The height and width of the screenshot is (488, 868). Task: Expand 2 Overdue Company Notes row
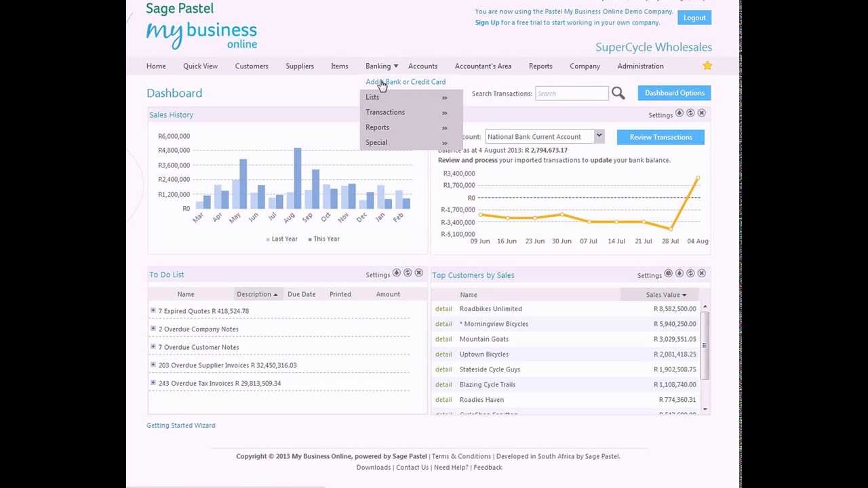[x=153, y=328]
